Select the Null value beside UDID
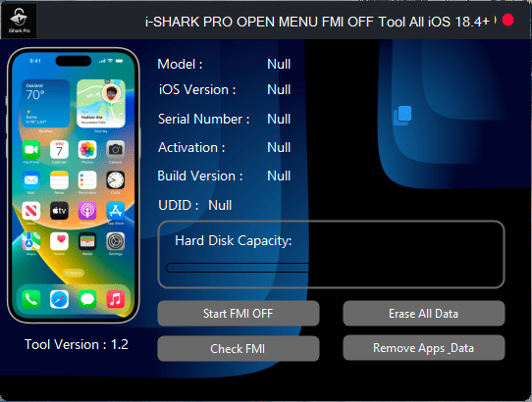 point(220,205)
